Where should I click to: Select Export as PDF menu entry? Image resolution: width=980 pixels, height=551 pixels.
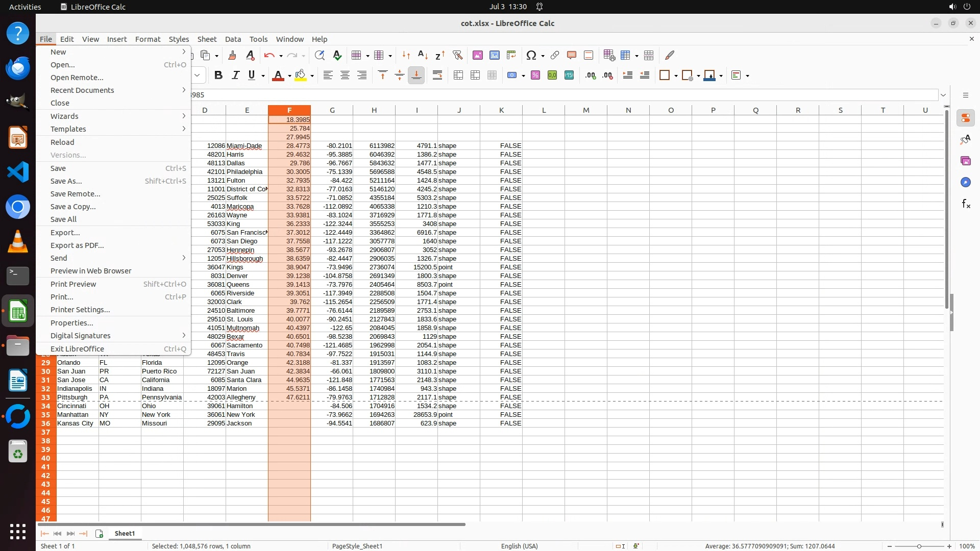77,245
